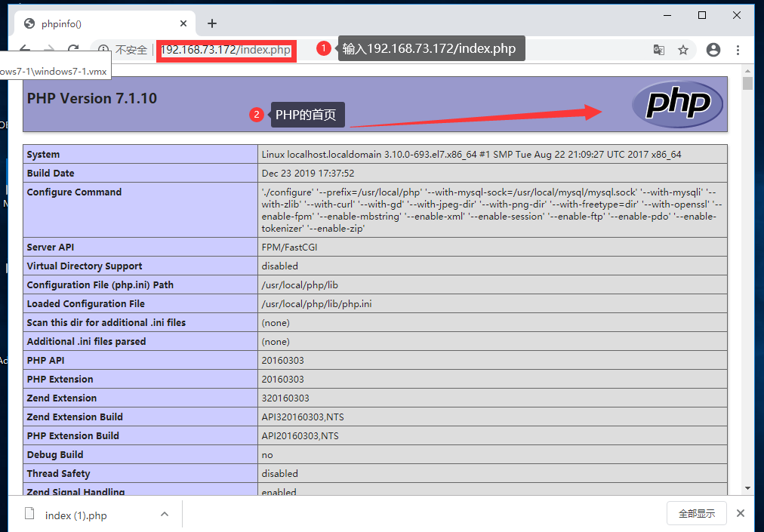
Task: Click the API20160303,NTS value
Action: point(300,436)
